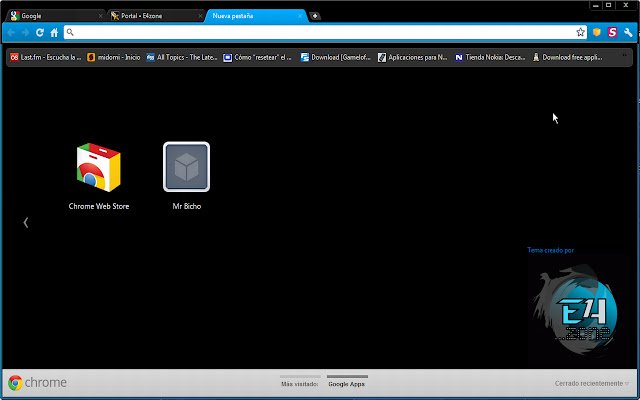Click the Tema creado por text
This screenshot has width=640, height=400.
[550, 250]
